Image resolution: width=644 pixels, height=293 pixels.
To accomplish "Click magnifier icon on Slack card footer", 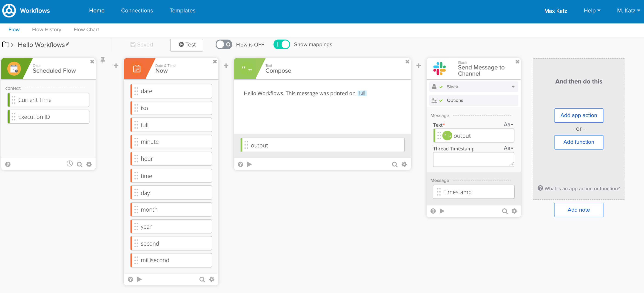I will [504, 211].
